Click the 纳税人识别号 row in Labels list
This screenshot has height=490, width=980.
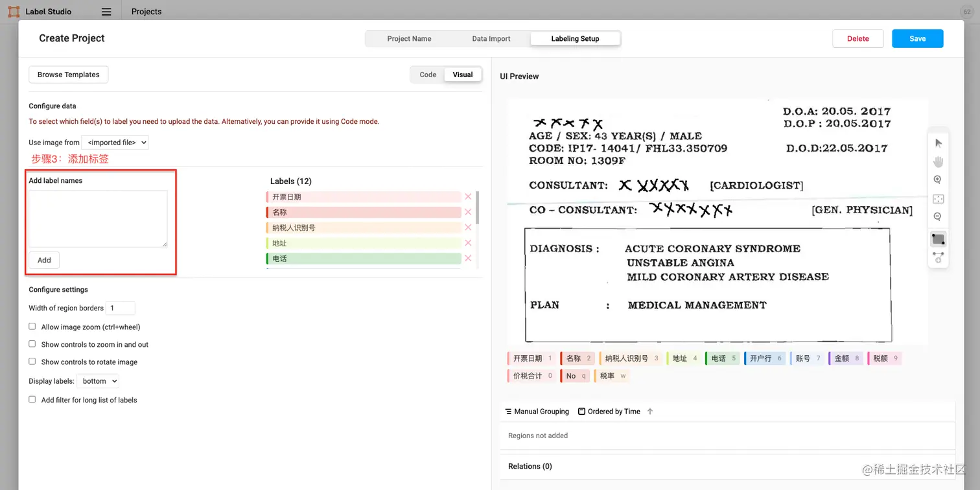363,227
